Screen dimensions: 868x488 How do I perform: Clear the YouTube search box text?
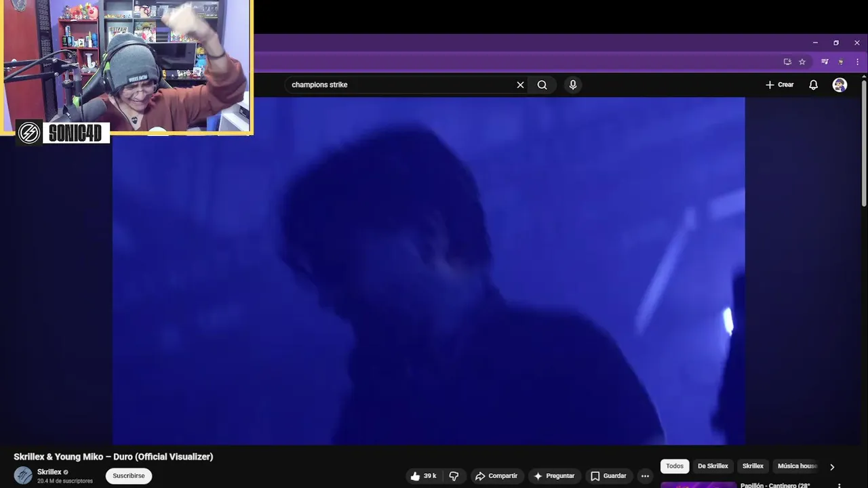click(520, 85)
